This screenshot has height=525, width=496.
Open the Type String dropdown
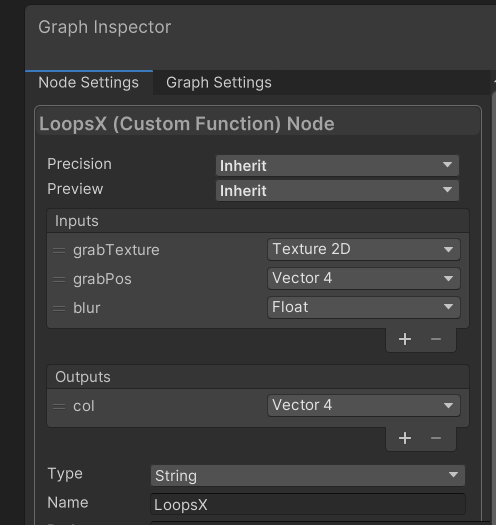click(308, 475)
